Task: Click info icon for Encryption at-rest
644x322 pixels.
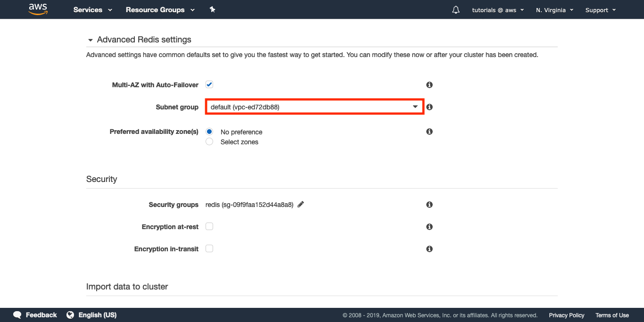Action: point(429,227)
